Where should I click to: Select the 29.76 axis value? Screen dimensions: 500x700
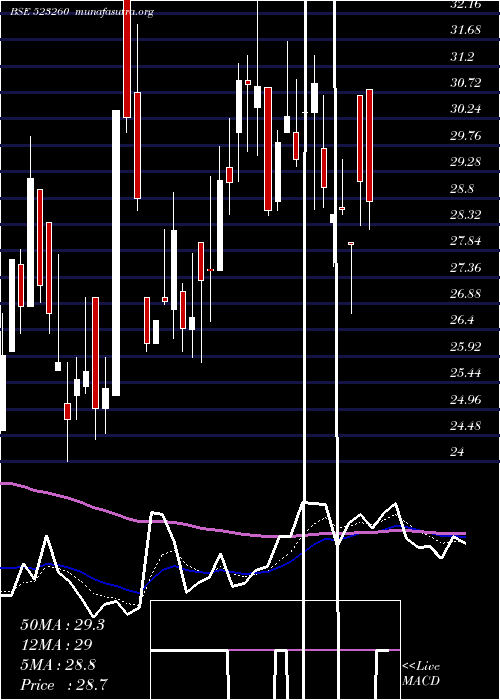(x=466, y=135)
